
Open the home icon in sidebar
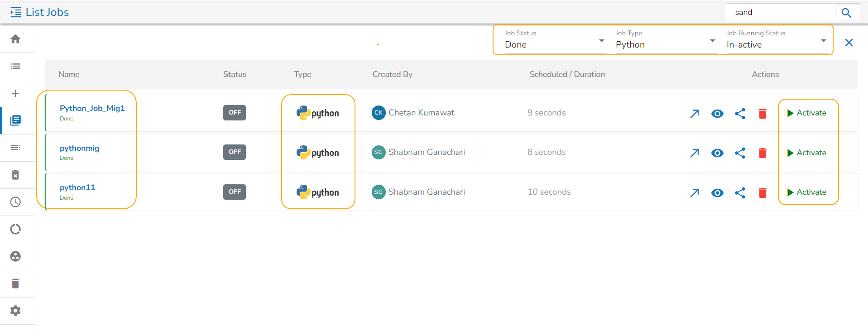(15, 39)
